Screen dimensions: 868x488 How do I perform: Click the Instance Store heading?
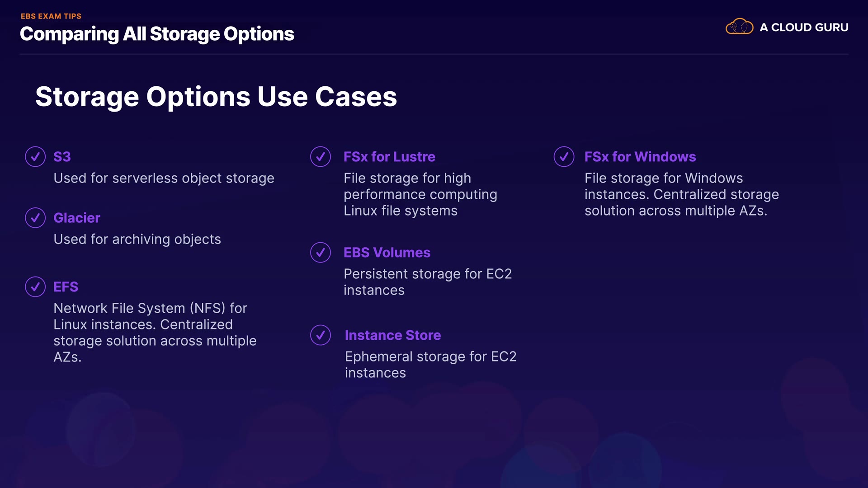(392, 335)
